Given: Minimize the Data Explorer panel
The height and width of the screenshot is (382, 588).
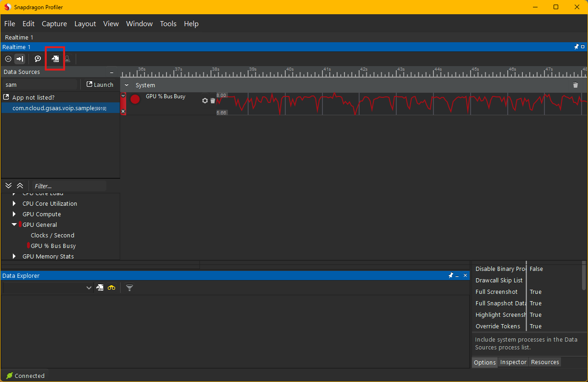Looking at the screenshot, I should pos(457,275).
